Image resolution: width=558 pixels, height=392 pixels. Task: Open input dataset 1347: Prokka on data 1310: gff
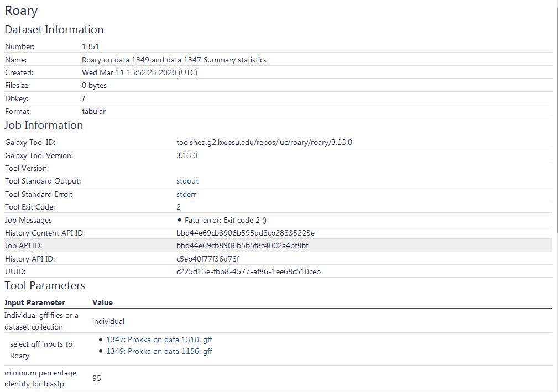tap(159, 339)
